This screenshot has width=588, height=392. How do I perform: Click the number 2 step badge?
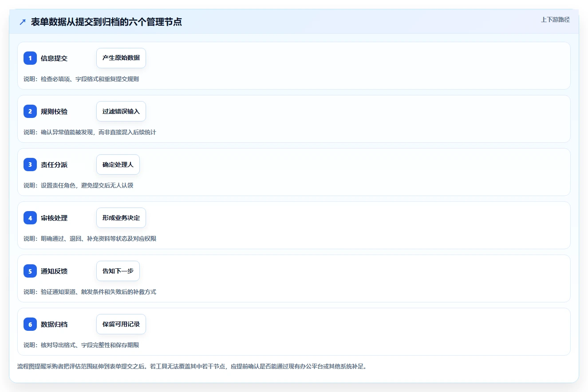[x=30, y=111]
